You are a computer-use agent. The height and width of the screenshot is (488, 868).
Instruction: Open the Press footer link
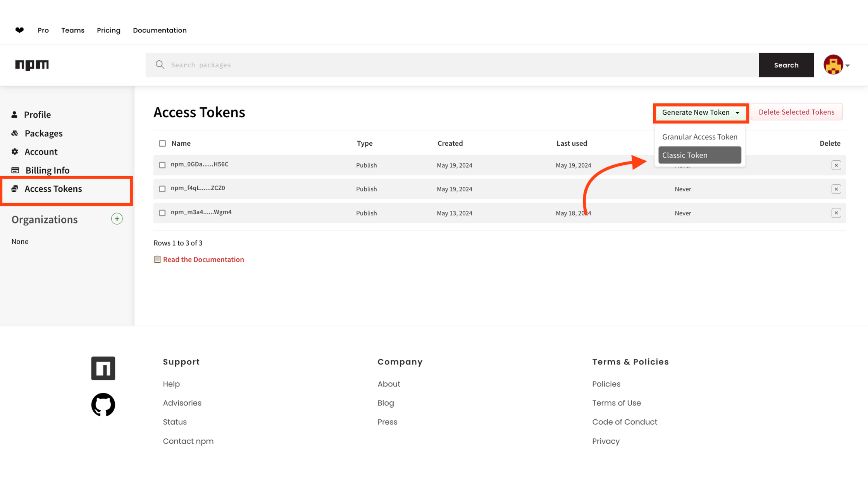(387, 422)
